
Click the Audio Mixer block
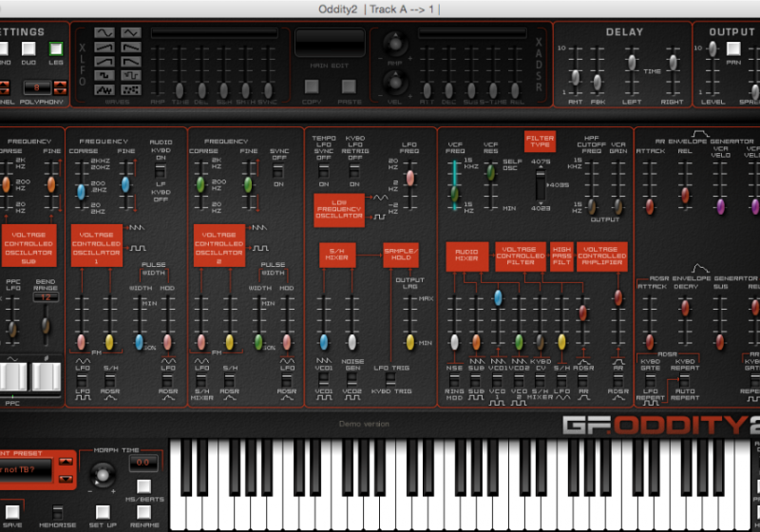click(467, 256)
